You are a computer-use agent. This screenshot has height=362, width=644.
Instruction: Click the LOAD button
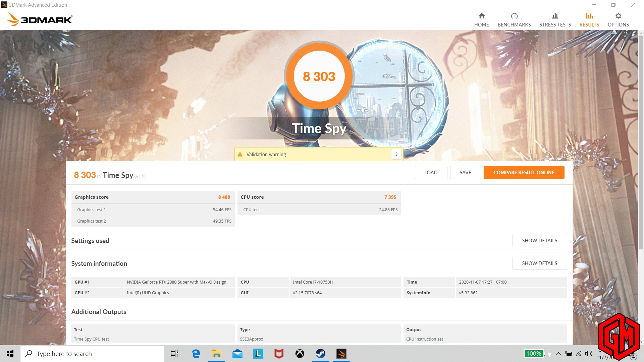(431, 172)
